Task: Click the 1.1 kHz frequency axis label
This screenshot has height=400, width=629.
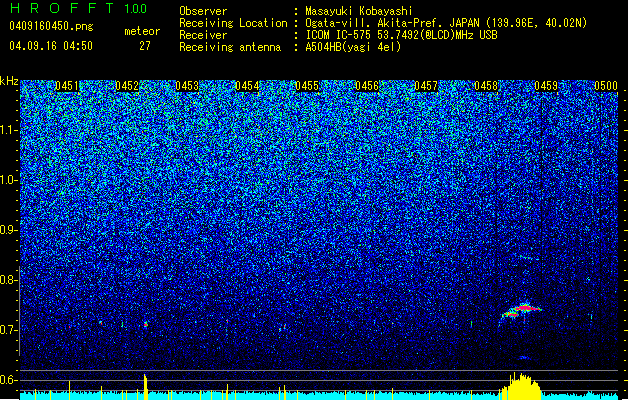Action: pos(8,130)
